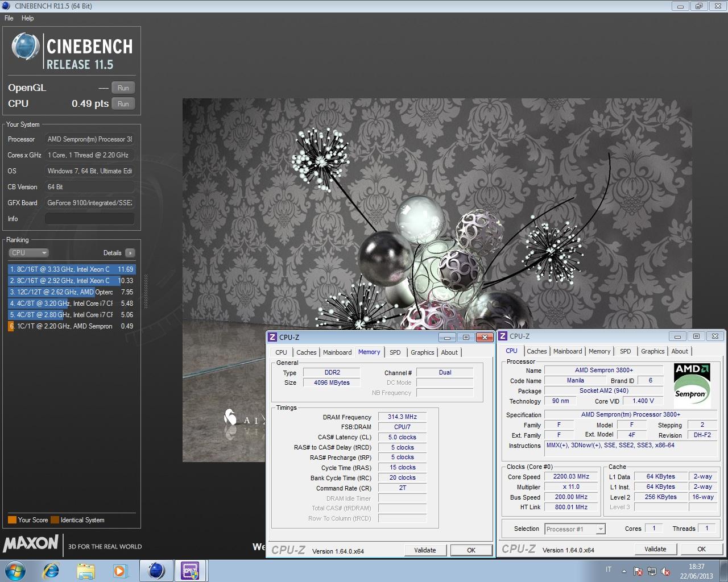Click the Size value 4096 MBytes
This screenshot has width=728, height=582.
pyautogui.click(x=332, y=383)
